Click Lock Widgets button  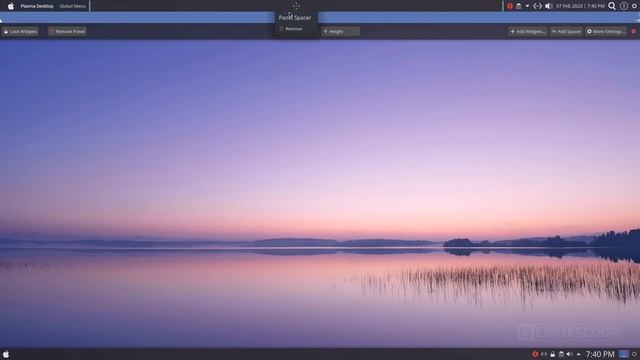(20, 31)
